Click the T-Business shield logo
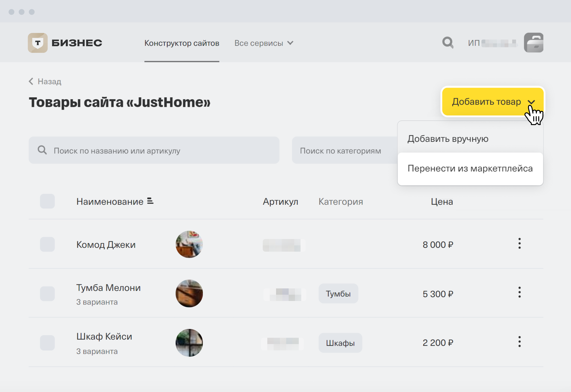The image size is (571, 392). (x=38, y=43)
